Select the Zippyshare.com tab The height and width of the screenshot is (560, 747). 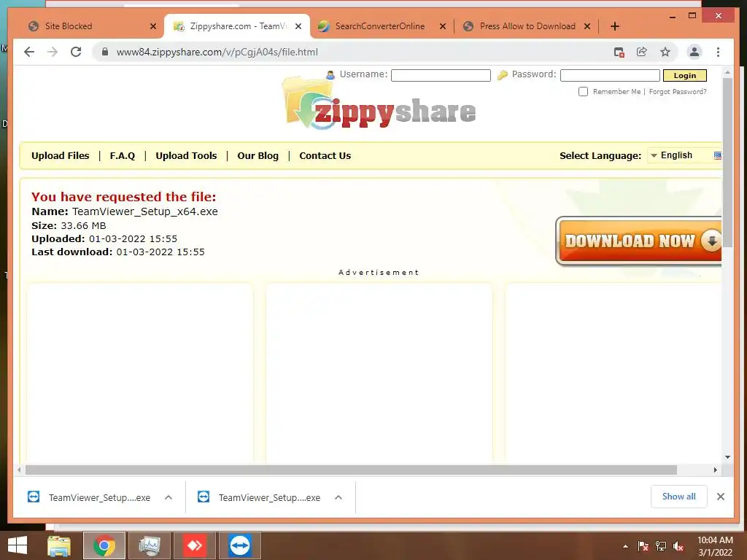237,26
